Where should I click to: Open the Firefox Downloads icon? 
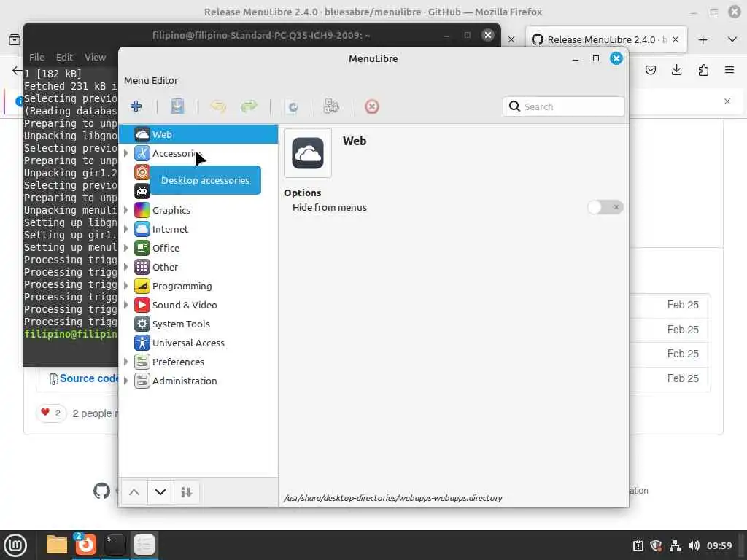[x=676, y=71]
